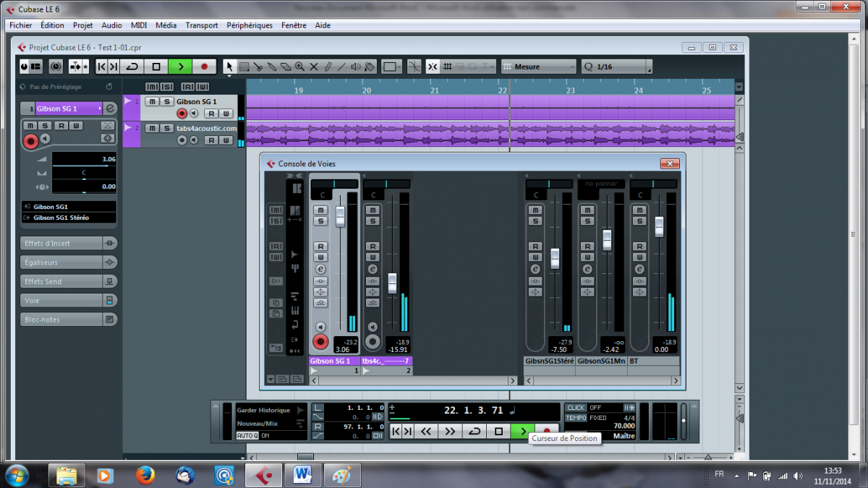
Task: Select the Draw pencil tool
Action: coord(327,67)
